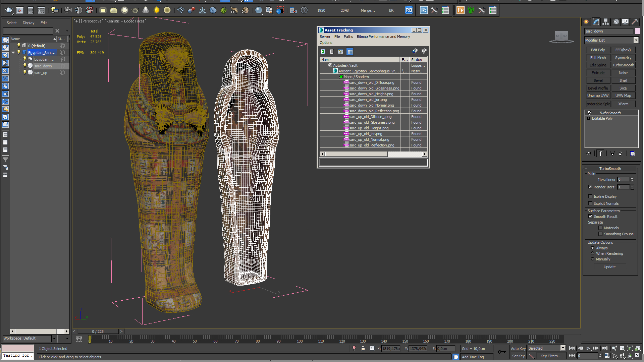
Task: Click the Auto Key button
Action: tap(518, 349)
